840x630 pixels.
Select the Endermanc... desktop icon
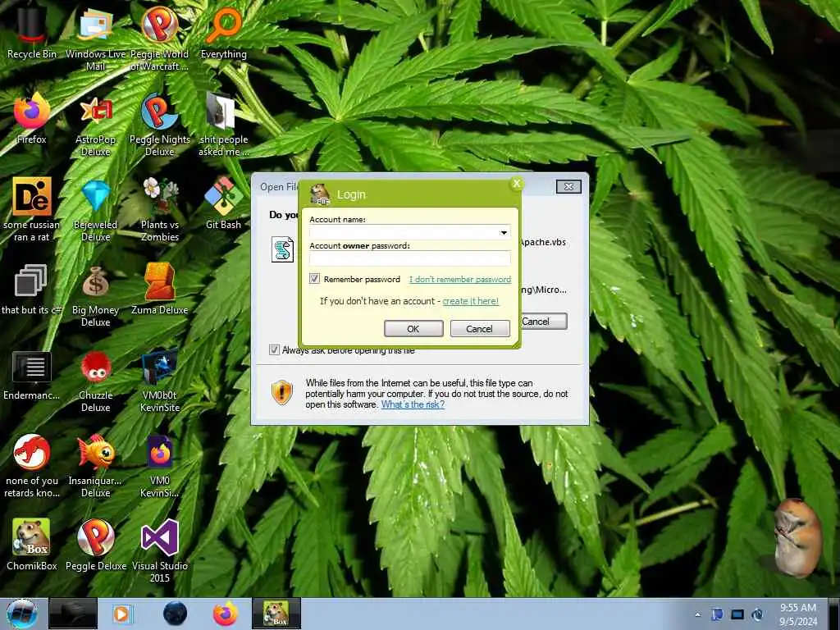point(32,374)
